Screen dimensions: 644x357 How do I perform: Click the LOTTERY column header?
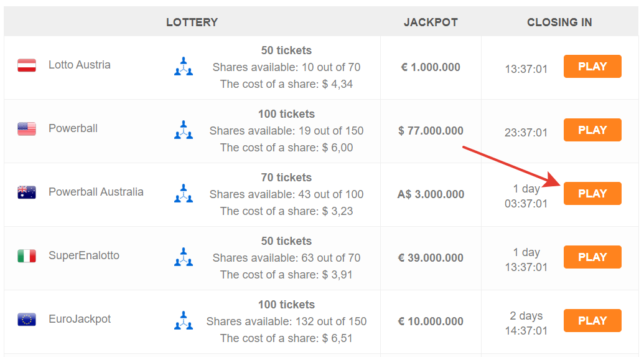click(x=192, y=22)
